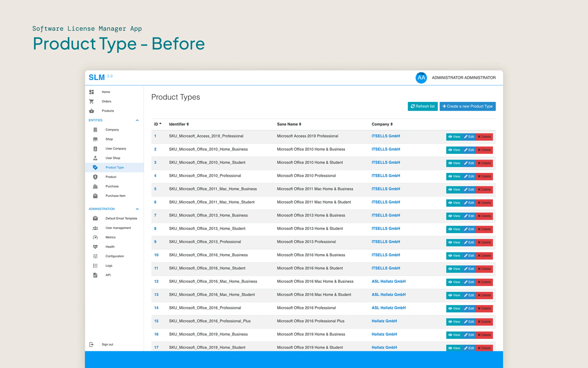Click the Default Email Template icon
Screen dimensions: 588x368
tap(95, 218)
